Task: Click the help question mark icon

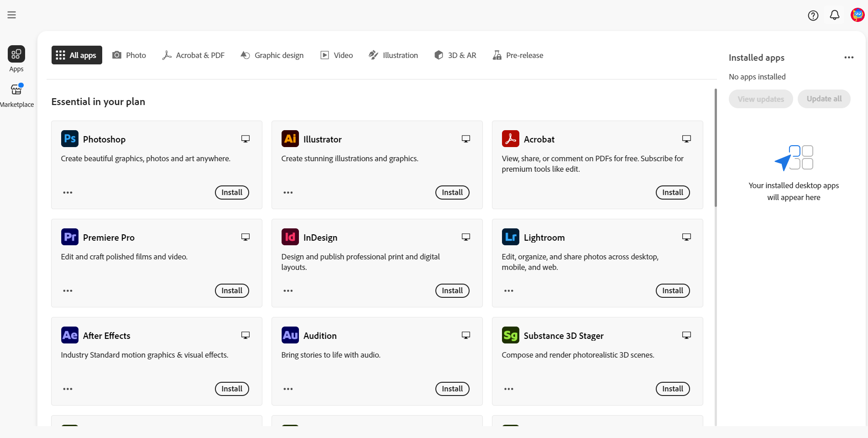Action: tap(813, 15)
